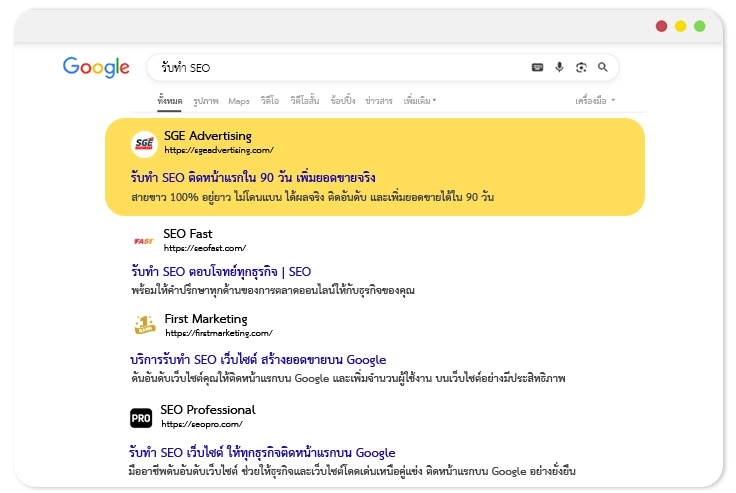Click the yellow window control dot
The image size is (736, 493).
(681, 26)
